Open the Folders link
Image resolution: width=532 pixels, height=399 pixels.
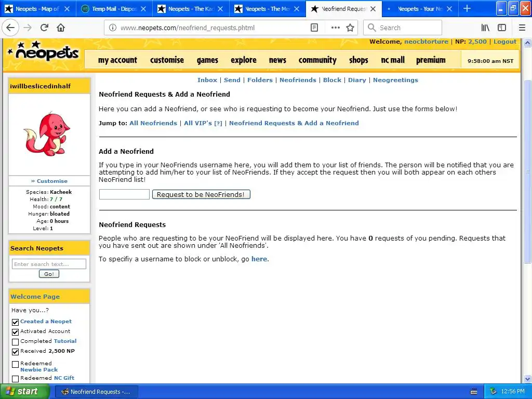(x=260, y=80)
